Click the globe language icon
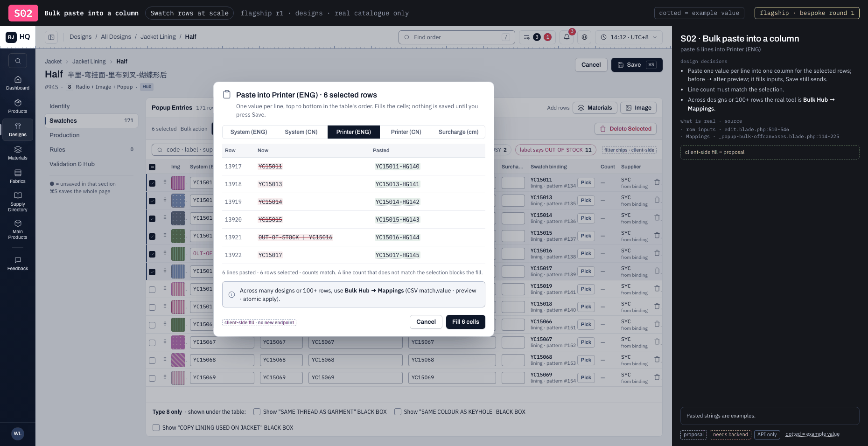 [584, 37]
